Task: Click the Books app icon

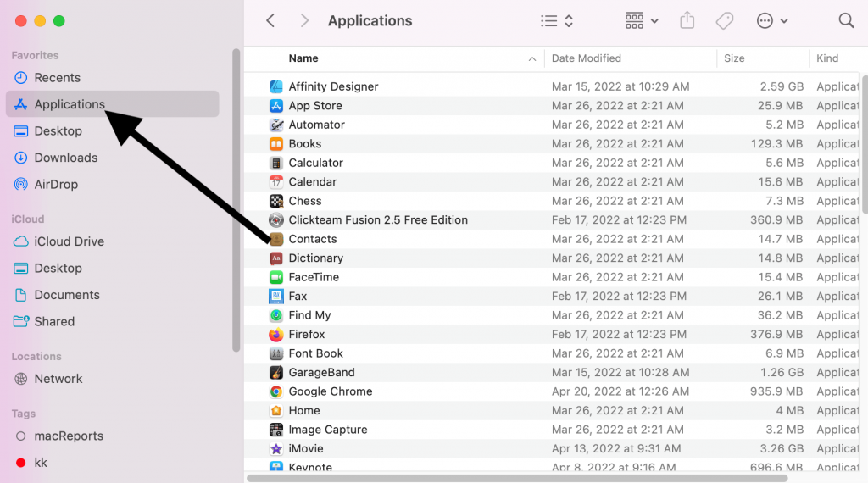Action: [276, 144]
